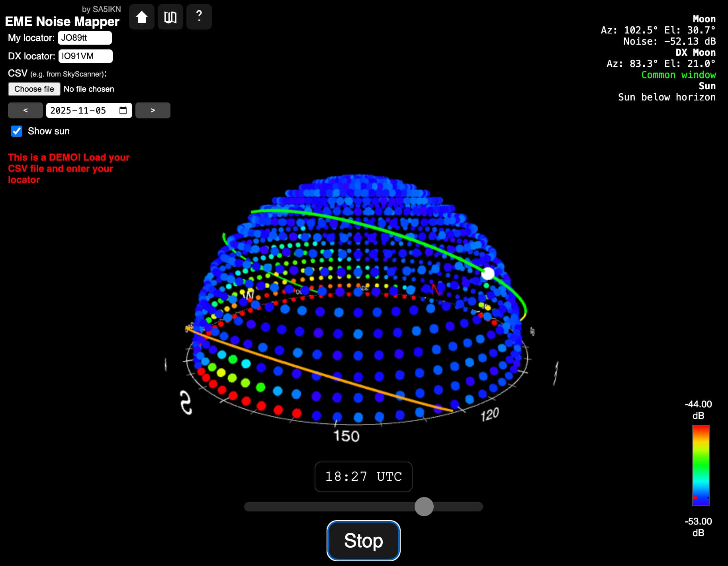Click the time slider handle
This screenshot has width=728, height=566.
(424, 507)
